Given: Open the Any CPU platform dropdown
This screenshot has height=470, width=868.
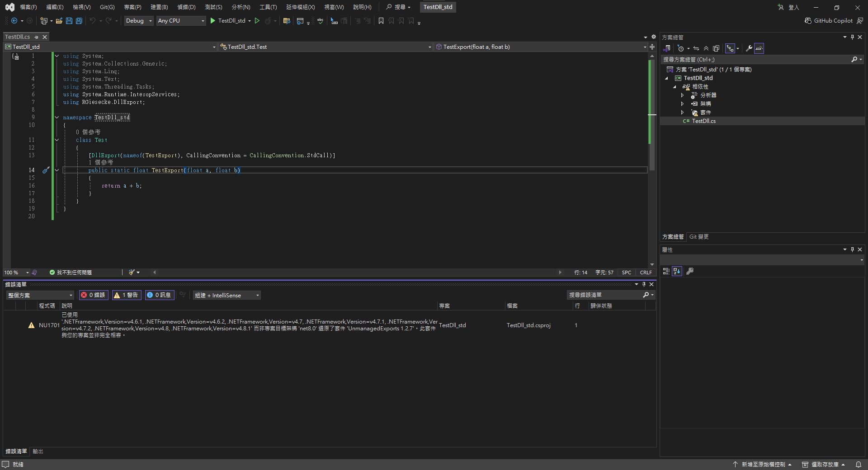Looking at the screenshot, I should [x=181, y=21].
